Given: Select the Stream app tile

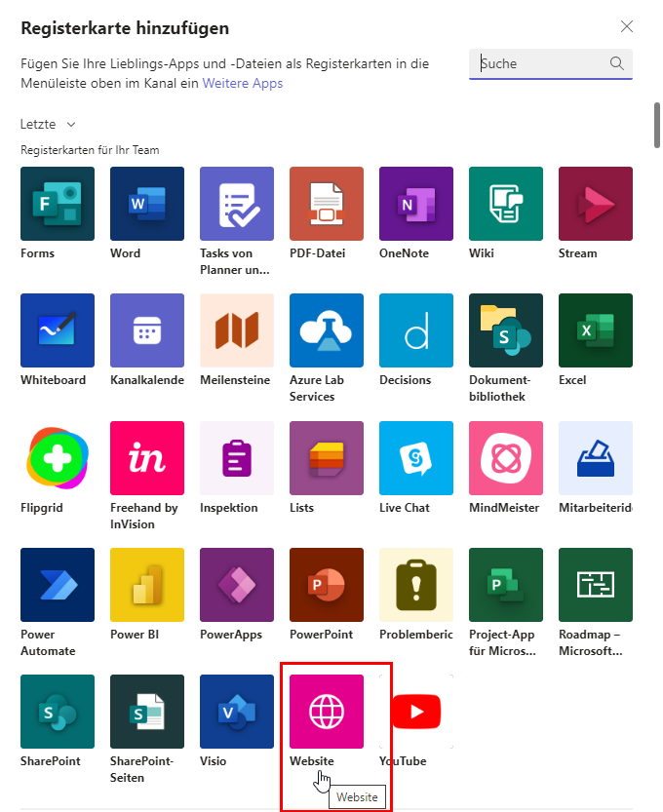Looking at the screenshot, I should [595, 204].
